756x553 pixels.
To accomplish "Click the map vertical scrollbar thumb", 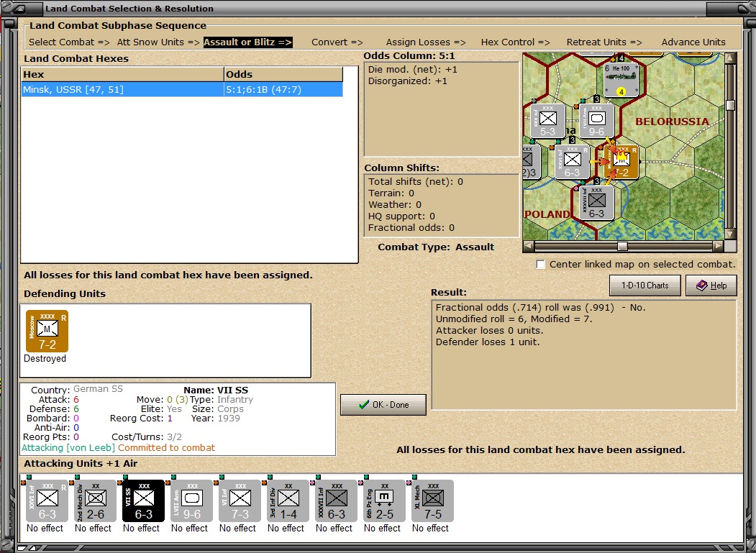I will 730,105.
